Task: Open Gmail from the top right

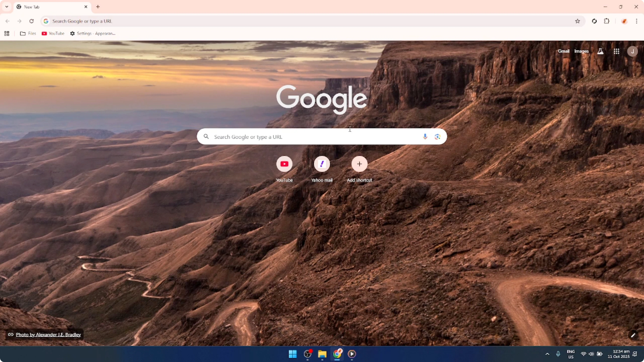Action: click(564, 51)
